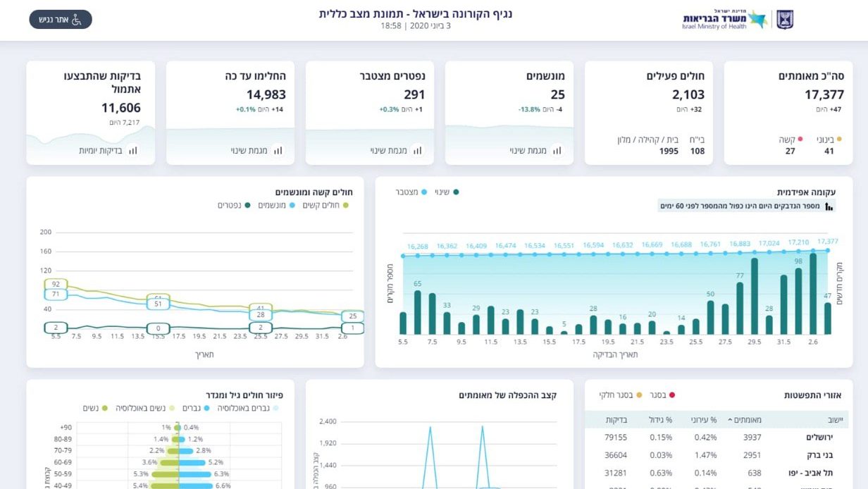Viewport: 868px width, 489px height.
Task: Click recovered value 14,983
Action: (266, 95)
